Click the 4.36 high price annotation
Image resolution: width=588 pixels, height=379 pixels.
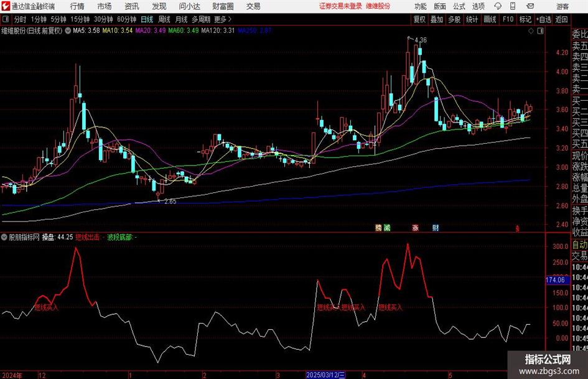click(421, 40)
